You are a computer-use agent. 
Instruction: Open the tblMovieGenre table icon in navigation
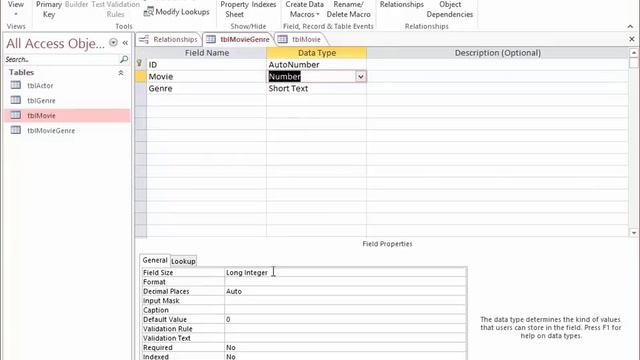tap(16, 130)
